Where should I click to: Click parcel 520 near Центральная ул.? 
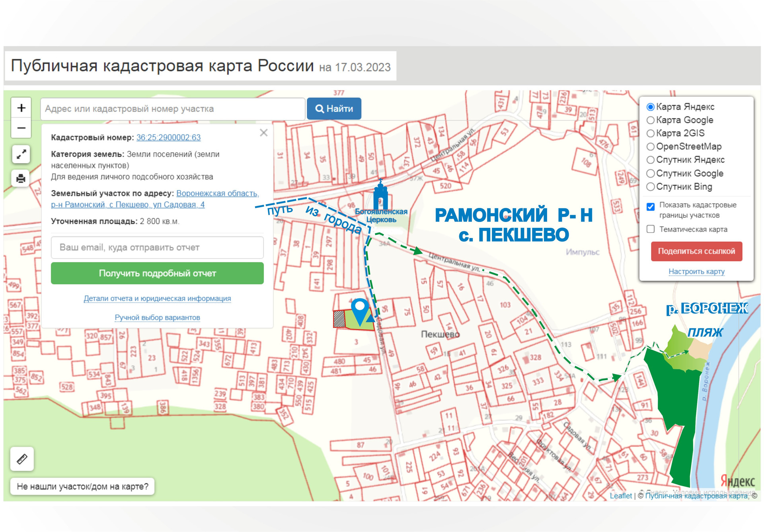446,186
